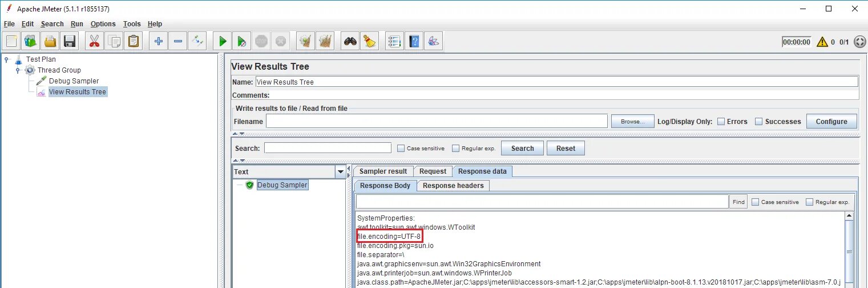The width and height of the screenshot is (868, 288).
Task: Click the Copy icon in toolbar
Action: point(114,41)
